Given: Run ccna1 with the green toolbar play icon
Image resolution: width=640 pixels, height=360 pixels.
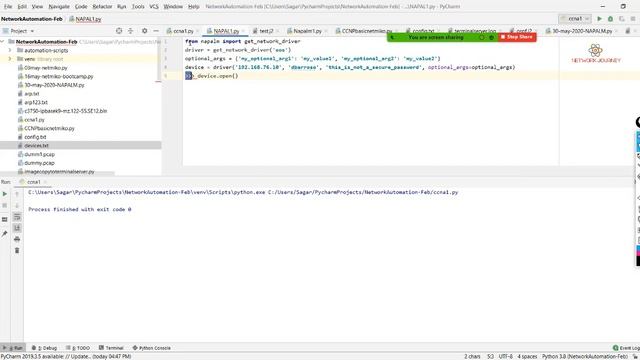Looking at the screenshot, I should tap(599, 19).
